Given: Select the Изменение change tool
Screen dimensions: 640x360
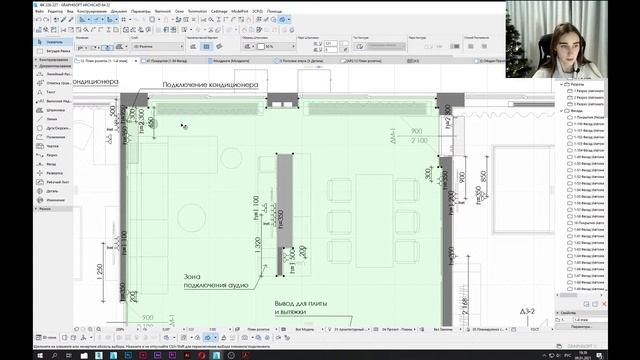Looking at the screenshot, I should click(53, 200).
